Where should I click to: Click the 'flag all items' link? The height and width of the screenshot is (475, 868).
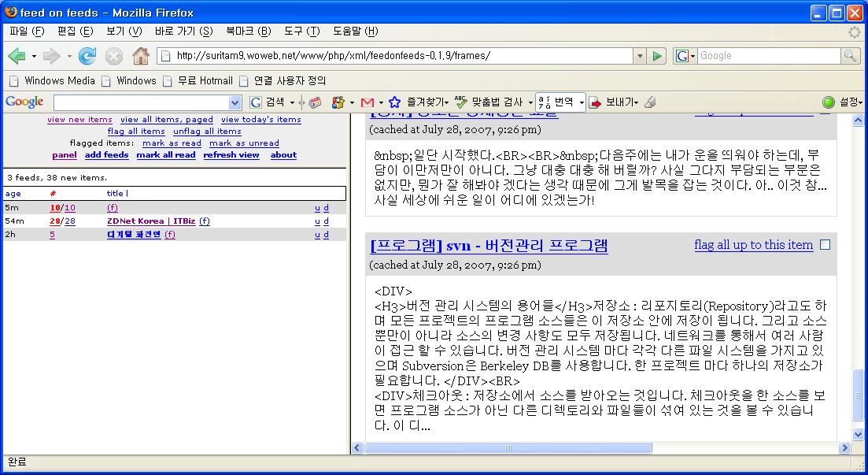[136, 132]
